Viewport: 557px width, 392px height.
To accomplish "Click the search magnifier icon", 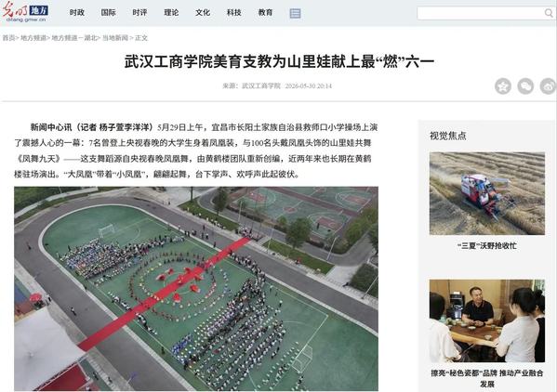I will pyautogui.click(x=549, y=13).
